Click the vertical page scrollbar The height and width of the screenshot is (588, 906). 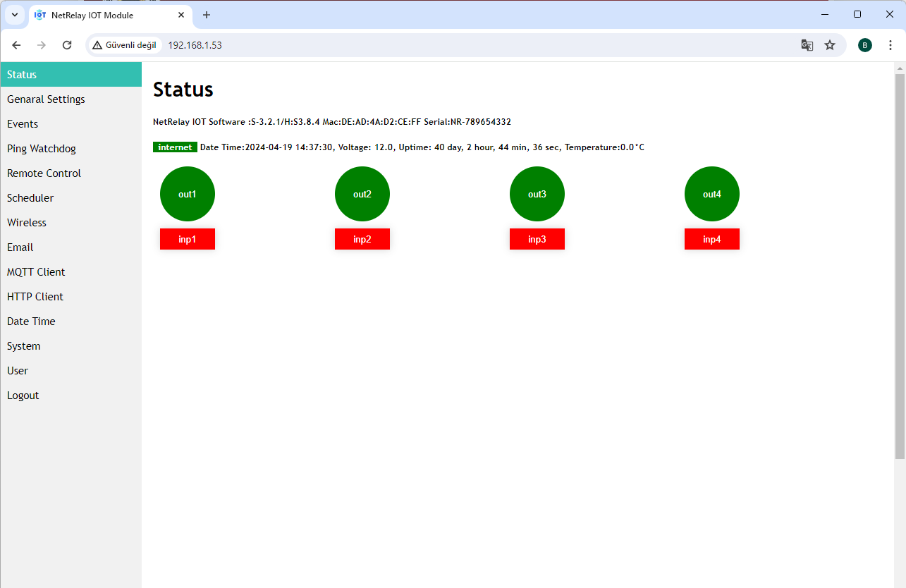[x=900, y=268]
